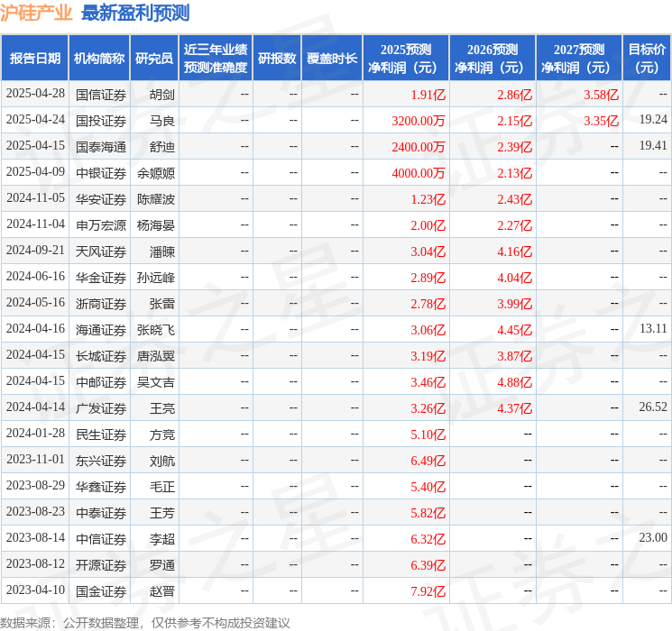
Task: Click the 4000.00万 forecast value
Action: (419, 173)
